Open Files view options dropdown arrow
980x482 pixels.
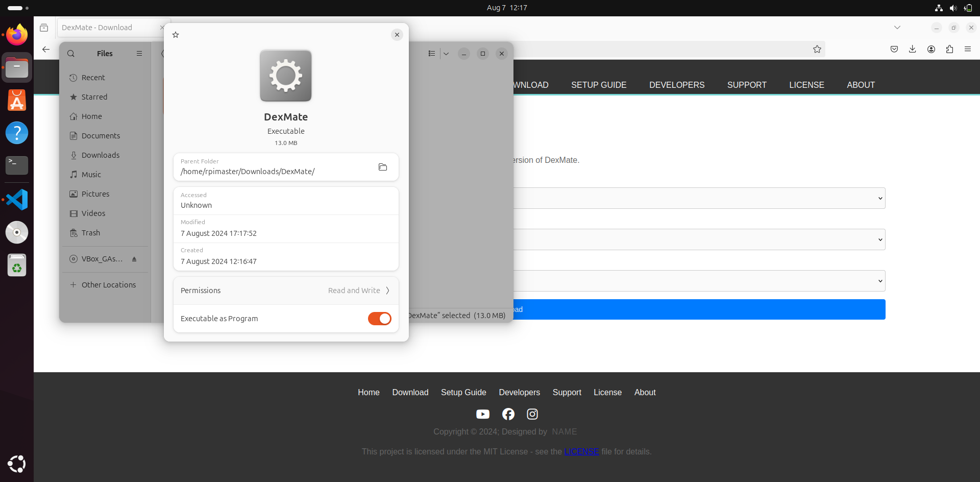point(446,54)
